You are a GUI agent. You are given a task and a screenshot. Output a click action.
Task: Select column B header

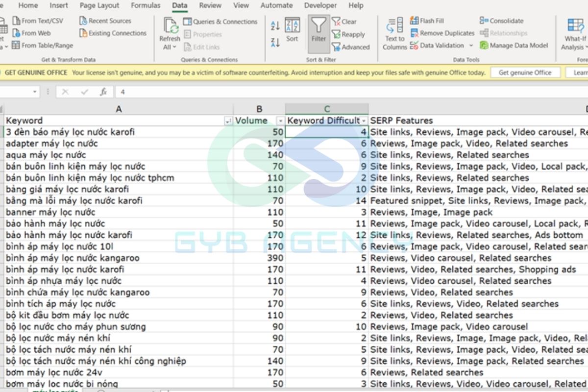[259, 109]
